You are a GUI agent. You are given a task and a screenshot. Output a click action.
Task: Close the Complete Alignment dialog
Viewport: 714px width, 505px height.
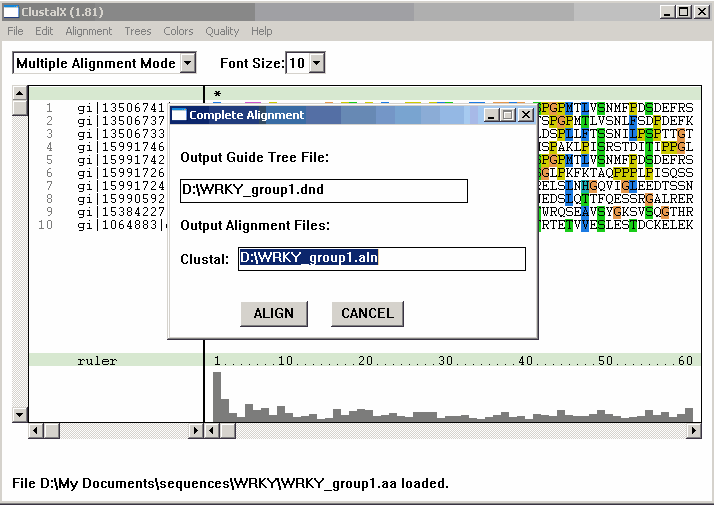point(526,115)
